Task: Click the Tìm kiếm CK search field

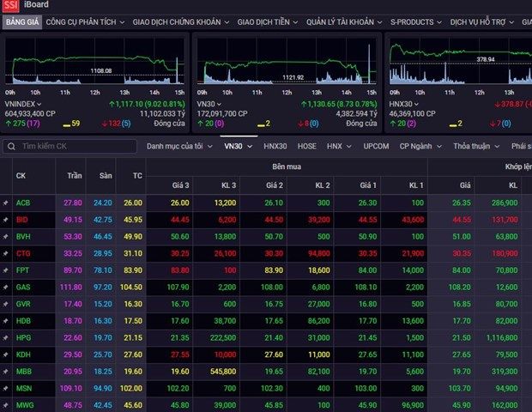Action: (x=76, y=147)
